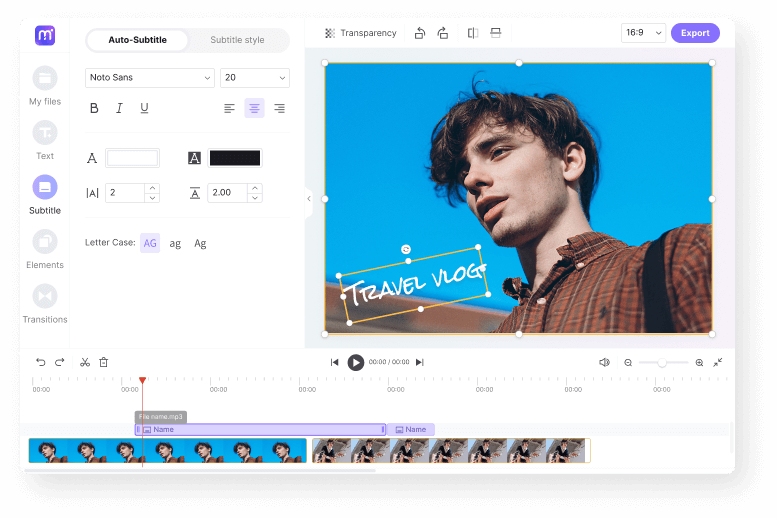777x518 pixels.
Task: Flip the video vertically
Action: (496, 33)
